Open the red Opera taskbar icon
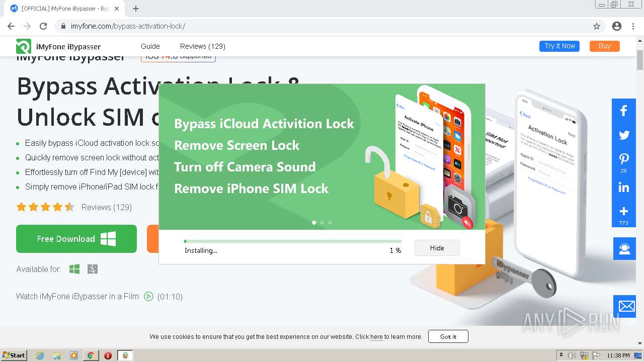Screen dimensions: 644x362 (108, 355)
